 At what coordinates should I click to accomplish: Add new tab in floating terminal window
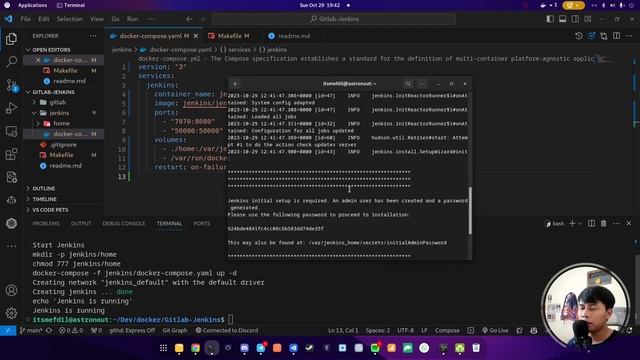tap(235, 84)
